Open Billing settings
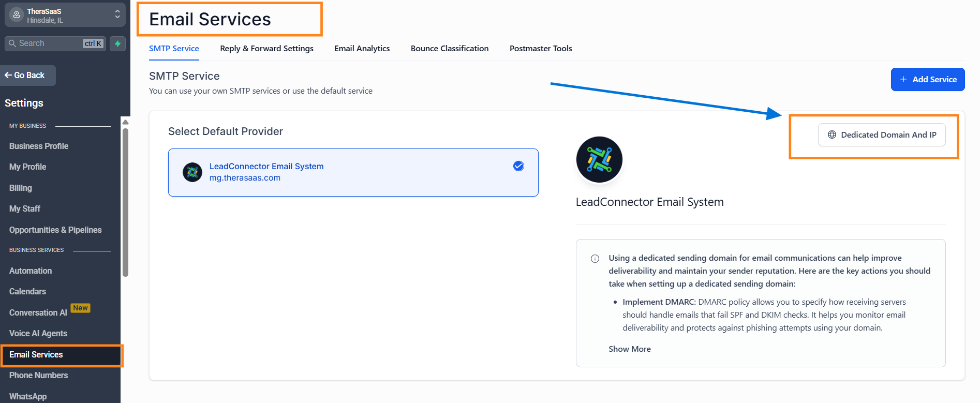Screen dimensions: 980x403 click(21, 188)
